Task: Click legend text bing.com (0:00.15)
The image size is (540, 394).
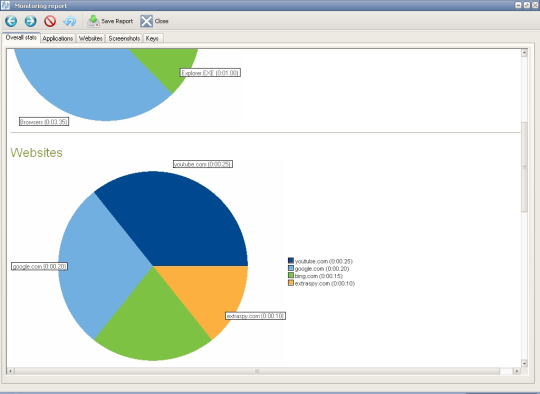Action: pyautogui.click(x=319, y=276)
